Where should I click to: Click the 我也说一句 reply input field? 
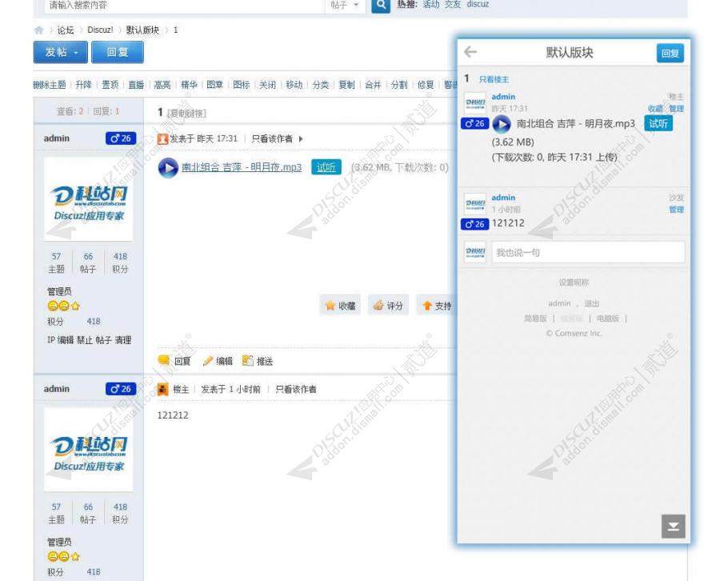[588, 252]
